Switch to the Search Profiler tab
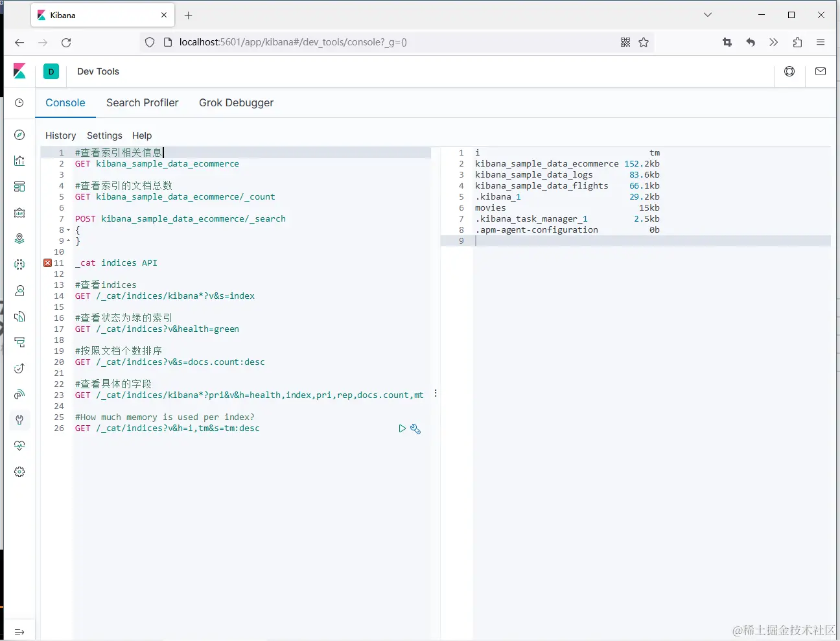This screenshot has width=840, height=641. pos(143,102)
